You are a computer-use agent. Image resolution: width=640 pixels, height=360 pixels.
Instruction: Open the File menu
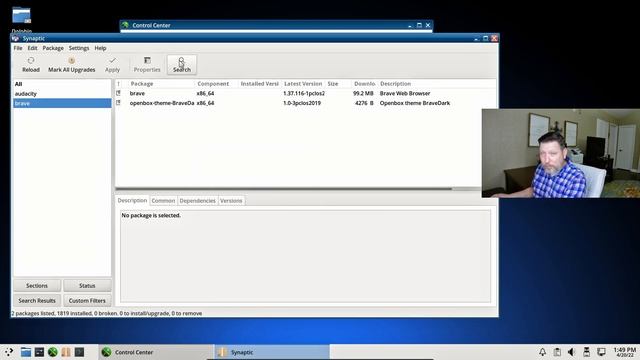(18, 48)
